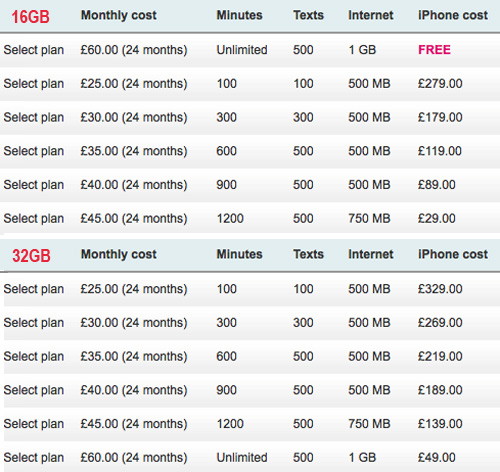The height and width of the screenshot is (472, 500).
Task: Select plan for 16GB £25.00 monthly
Action: (34, 84)
